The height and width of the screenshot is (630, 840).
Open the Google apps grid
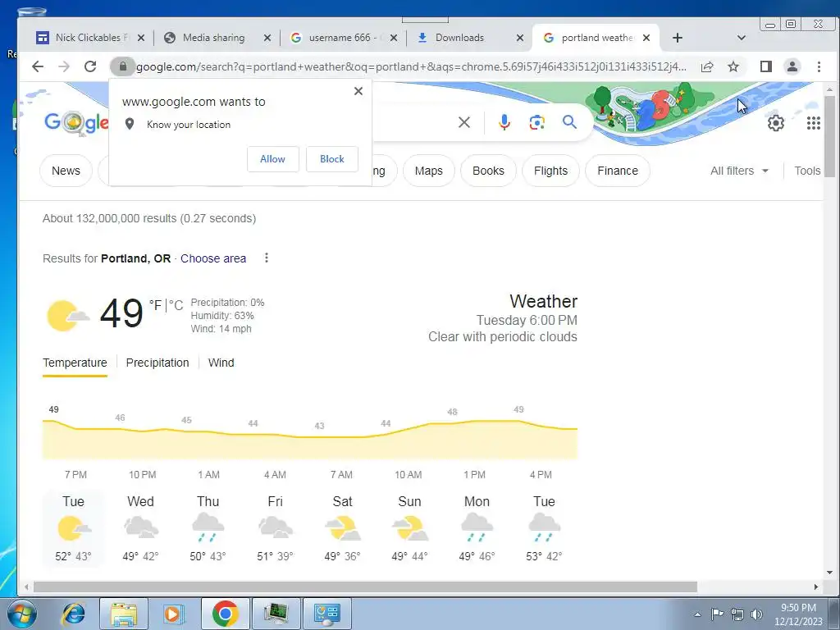tap(813, 123)
